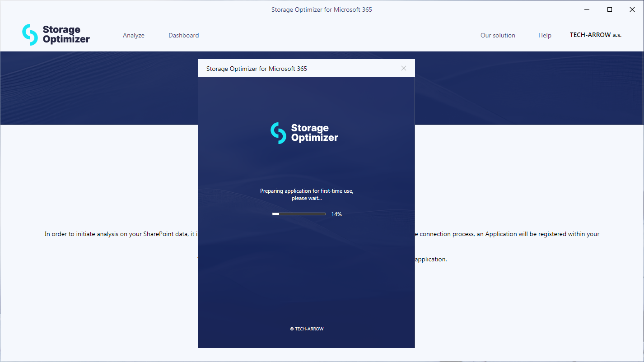Click the © TECH-ARROW footer text

click(x=307, y=329)
